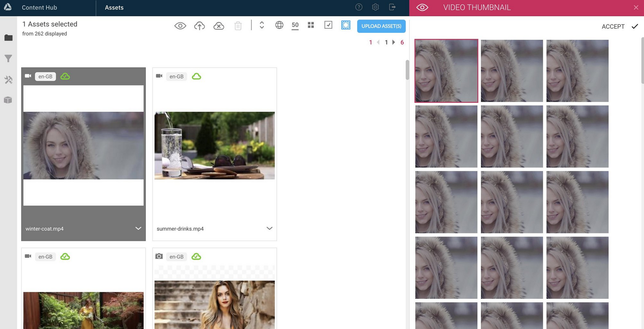Click winter-coat.mp4 file name

(x=45, y=229)
